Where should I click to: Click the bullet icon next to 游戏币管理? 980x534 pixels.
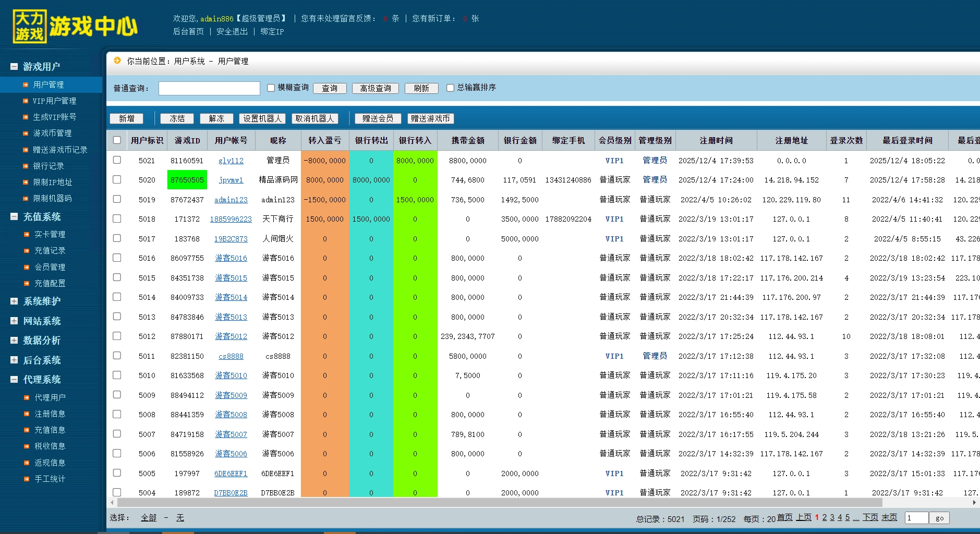(26, 133)
